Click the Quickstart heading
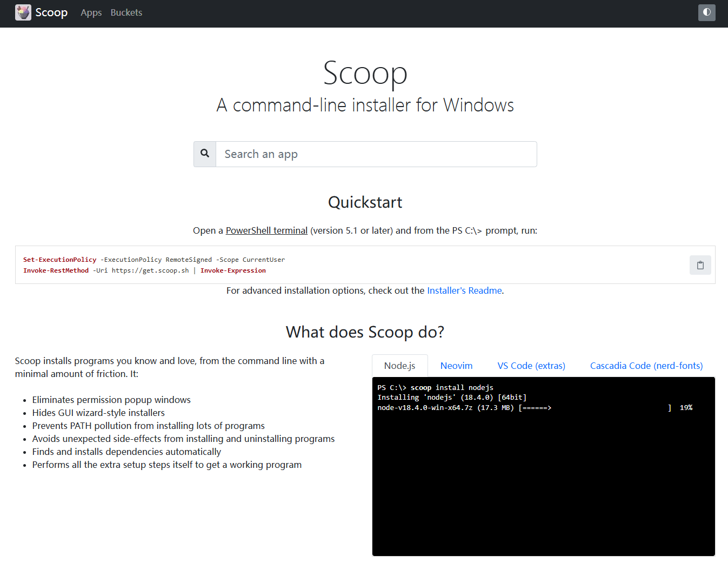The image size is (728, 562). tap(365, 202)
